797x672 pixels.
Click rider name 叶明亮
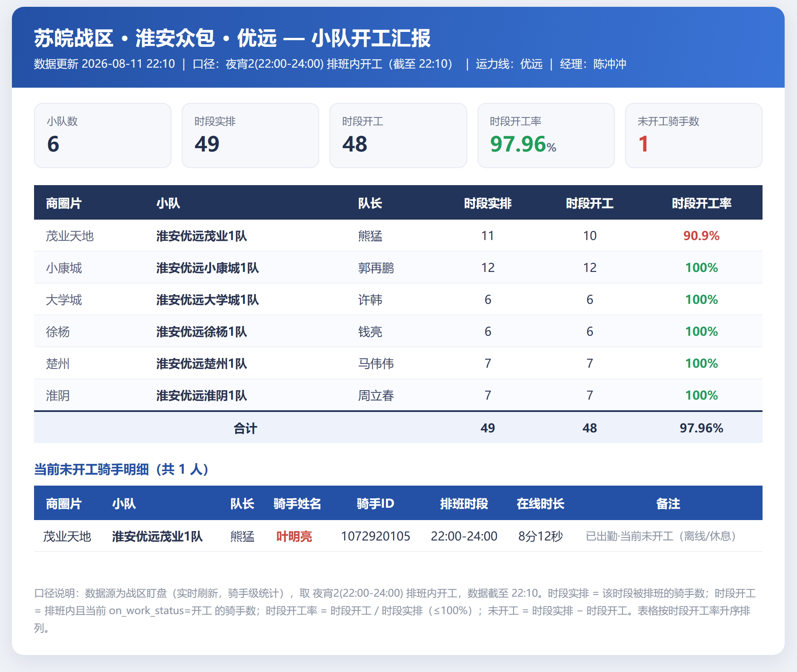294,536
